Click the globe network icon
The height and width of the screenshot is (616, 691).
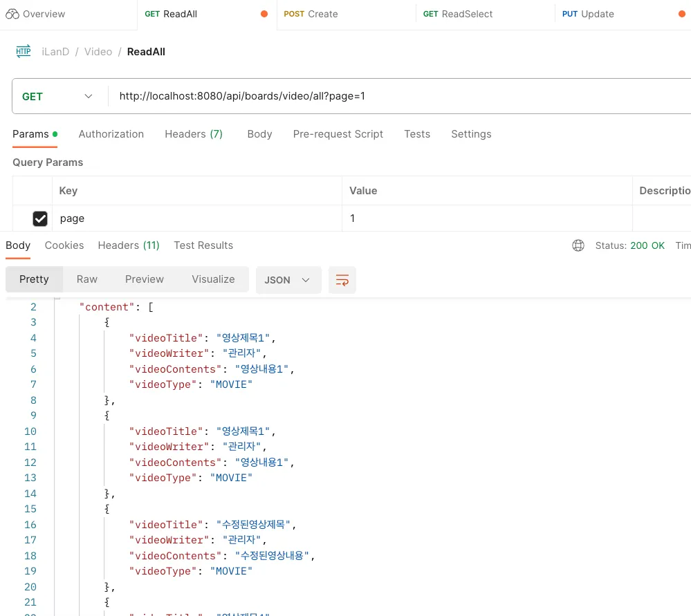(578, 245)
